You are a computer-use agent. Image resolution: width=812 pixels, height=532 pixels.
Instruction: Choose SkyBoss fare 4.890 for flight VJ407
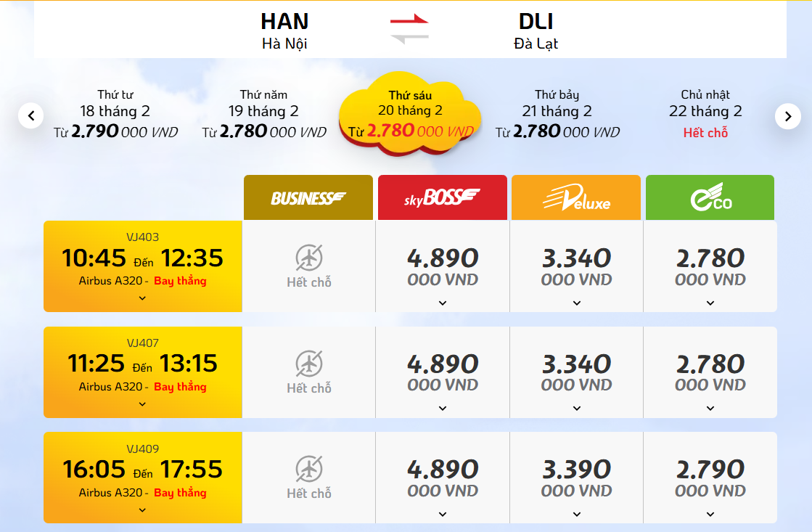click(x=443, y=372)
